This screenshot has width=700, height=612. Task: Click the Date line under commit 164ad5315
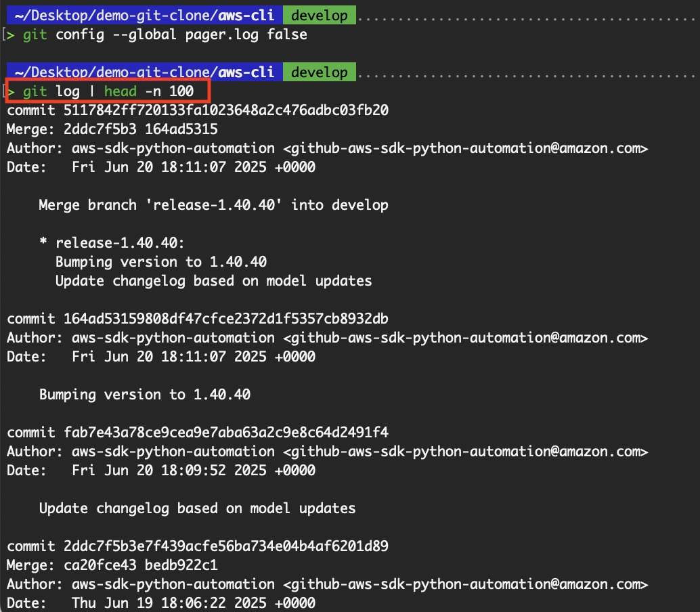click(160, 357)
